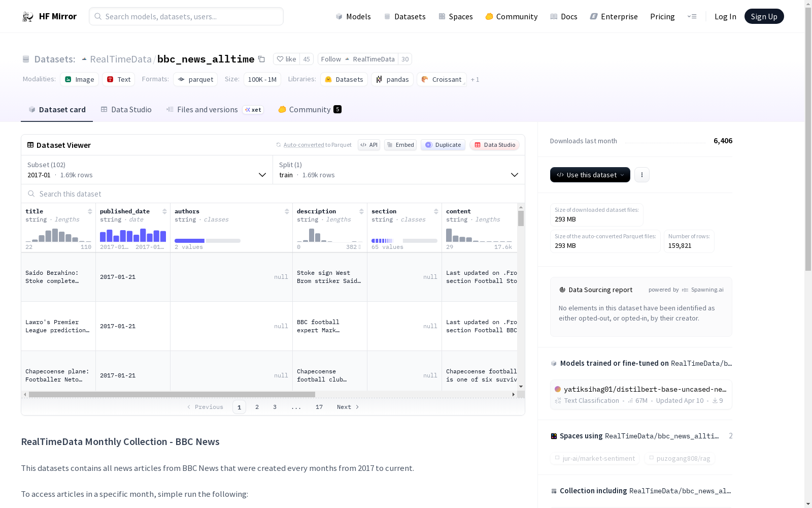Sort the table by section column
This screenshot has height=508, width=812.
[436, 211]
